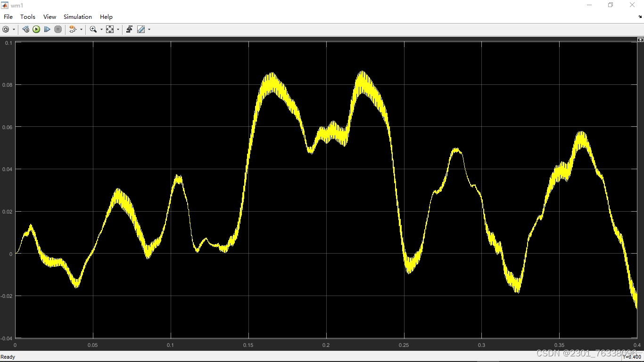
Task: Click the Highlight Simulink Block icon
Action: pos(73,29)
